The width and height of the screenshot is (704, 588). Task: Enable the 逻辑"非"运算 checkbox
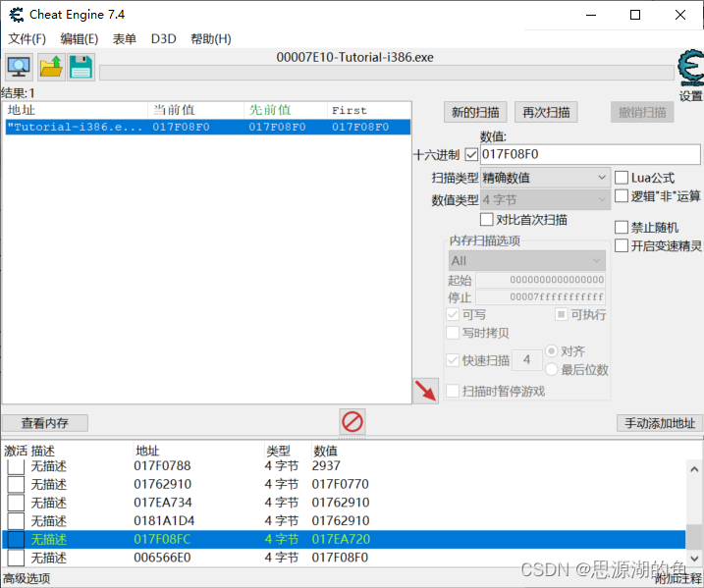[622, 196]
